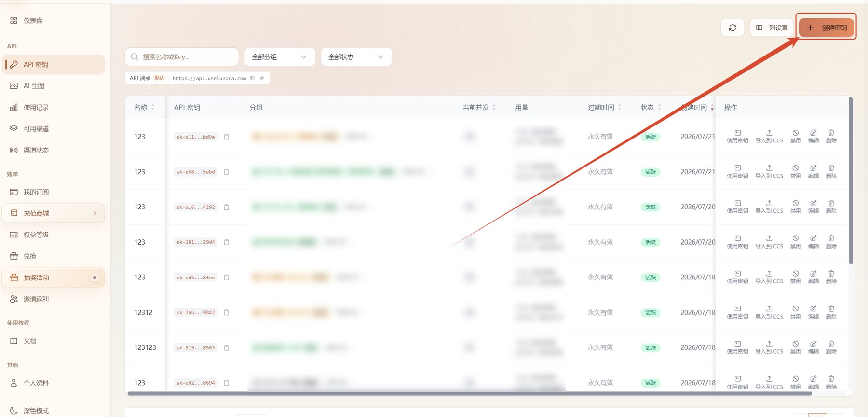This screenshot has width=868, height=417.
Task: Copy the sk-519...8563 key
Action: point(226,348)
